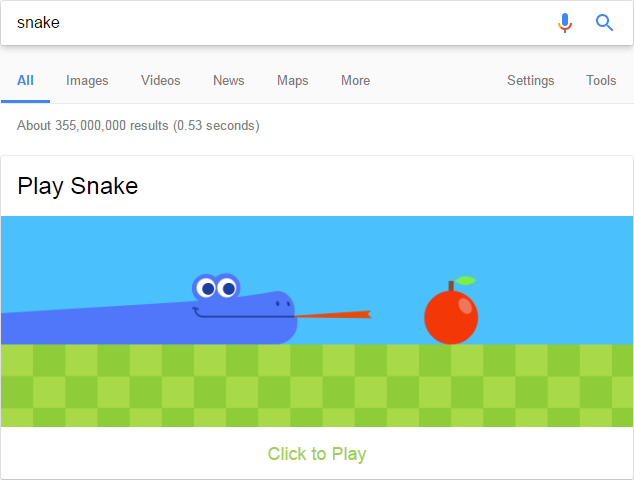Select the All results tab

click(25, 80)
